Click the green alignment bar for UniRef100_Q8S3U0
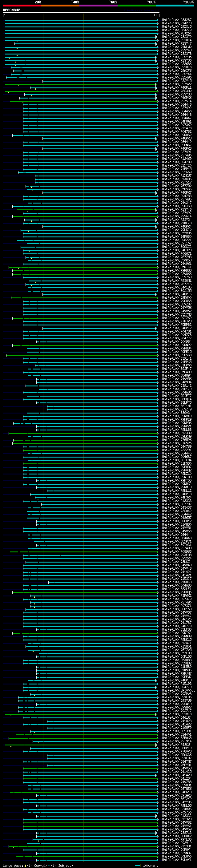 tap(82, 91)
